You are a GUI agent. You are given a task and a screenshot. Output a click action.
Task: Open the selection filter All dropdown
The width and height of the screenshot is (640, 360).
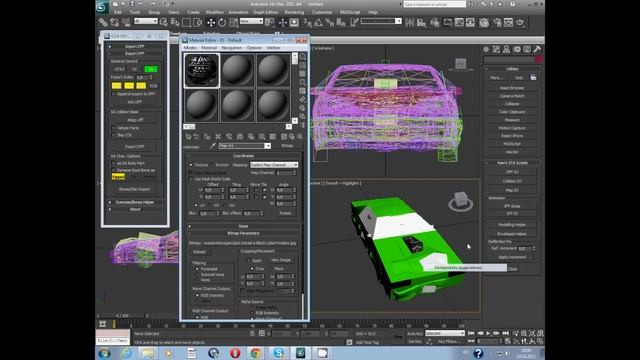pos(146,21)
